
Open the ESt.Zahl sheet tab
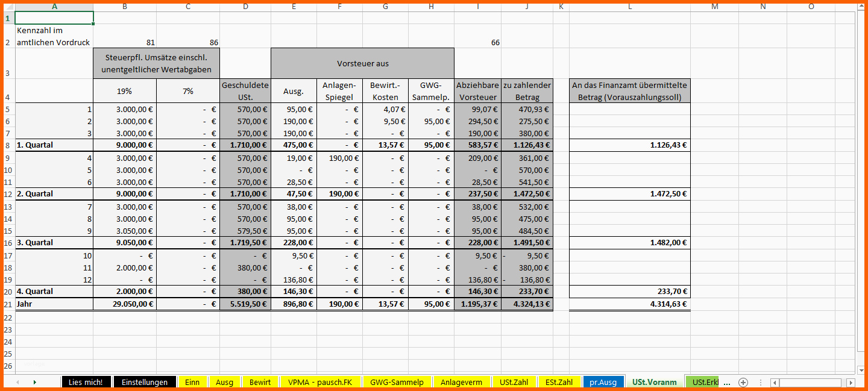coord(559,382)
